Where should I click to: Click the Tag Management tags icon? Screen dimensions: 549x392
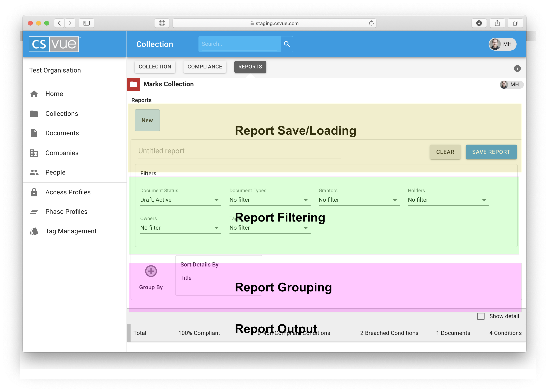click(x=34, y=231)
